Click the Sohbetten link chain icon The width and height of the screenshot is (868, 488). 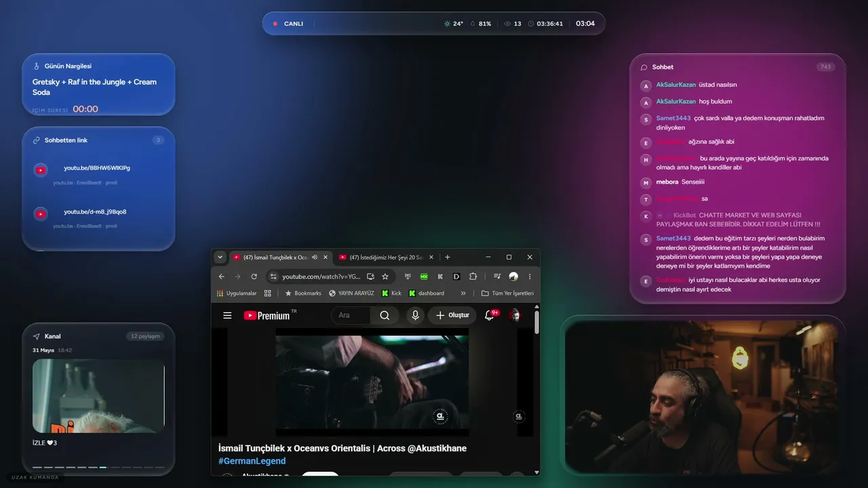[x=37, y=140]
